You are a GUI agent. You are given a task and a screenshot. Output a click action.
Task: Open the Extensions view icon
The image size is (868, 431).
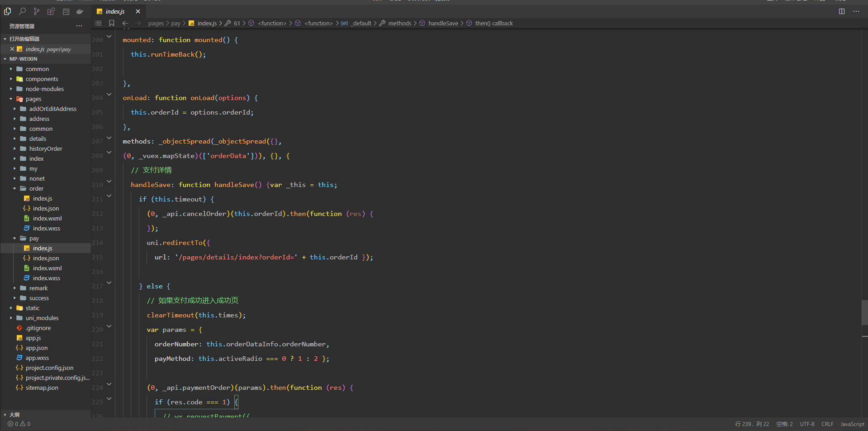coord(51,11)
